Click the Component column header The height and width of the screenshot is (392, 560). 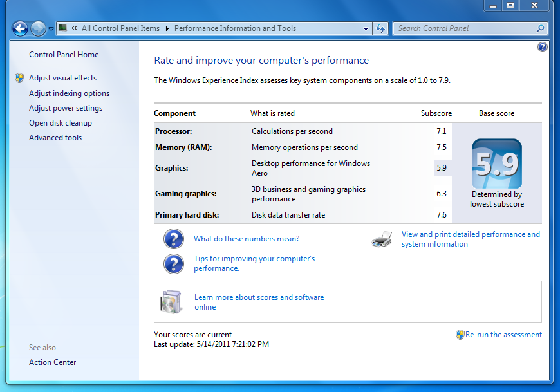pyautogui.click(x=174, y=113)
